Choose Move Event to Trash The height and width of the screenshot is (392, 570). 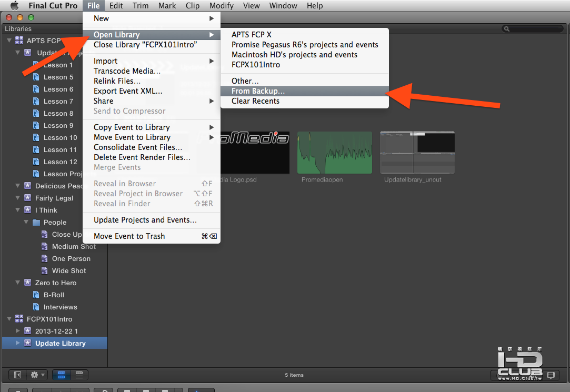tap(151, 236)
